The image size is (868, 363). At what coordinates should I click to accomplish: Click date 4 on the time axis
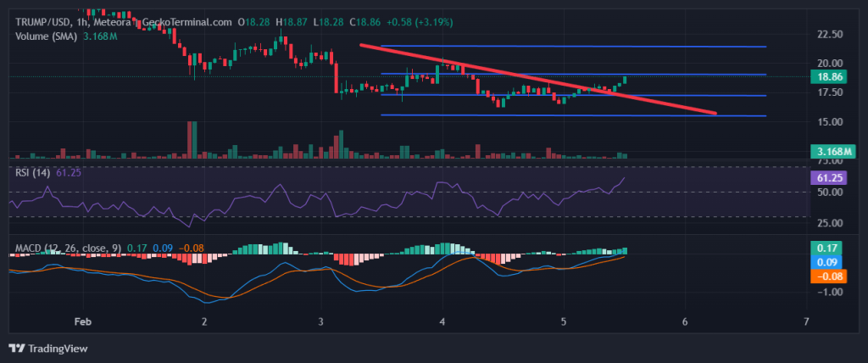point(443,322)
